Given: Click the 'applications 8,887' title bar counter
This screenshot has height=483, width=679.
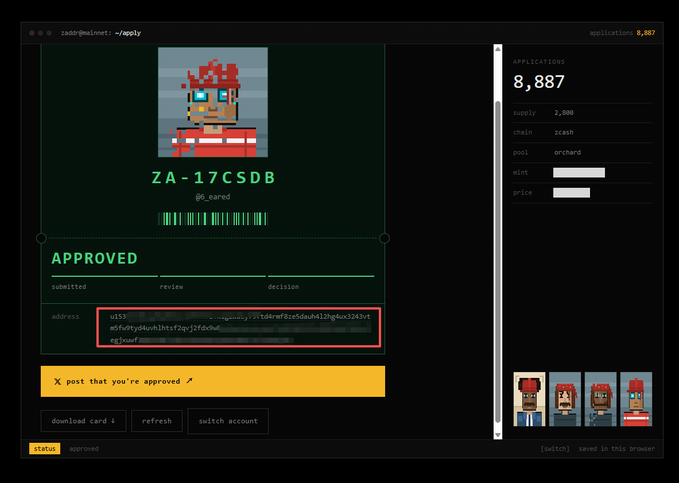Looking at the screenshot, I should tap(622, 33).
